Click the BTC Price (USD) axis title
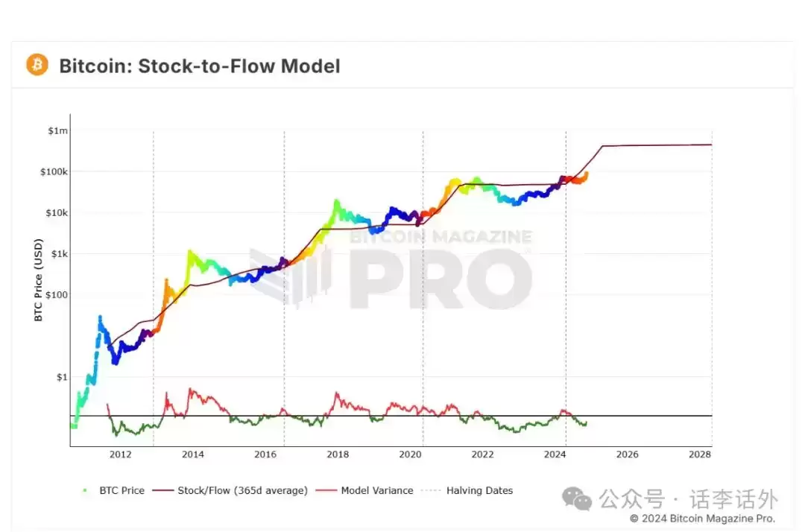Screen dimensions: 805x532 pyautogui.click(x=38, y=280)
